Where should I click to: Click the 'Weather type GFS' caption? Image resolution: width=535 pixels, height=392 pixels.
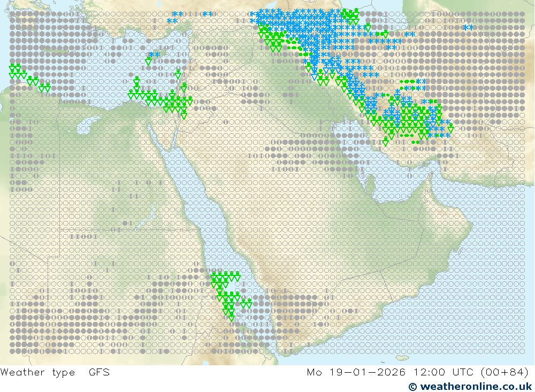point(55,372)
